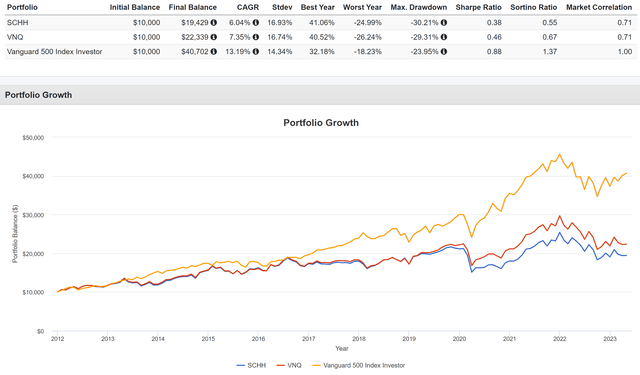Click the blue SCHH legend color line

pos(241,366)
